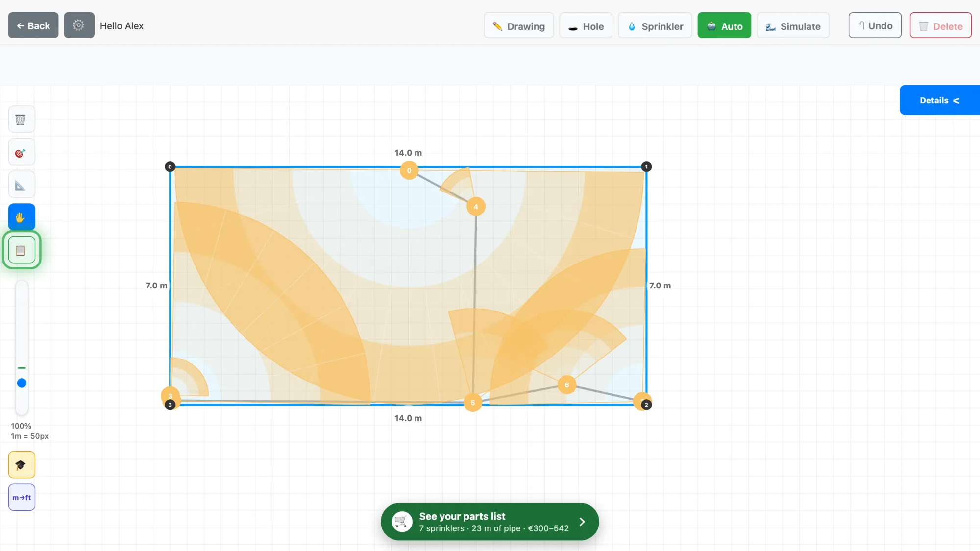980x551 pixels.
Task: Click the left side 7.0 m label
Action: pos(156,286)
